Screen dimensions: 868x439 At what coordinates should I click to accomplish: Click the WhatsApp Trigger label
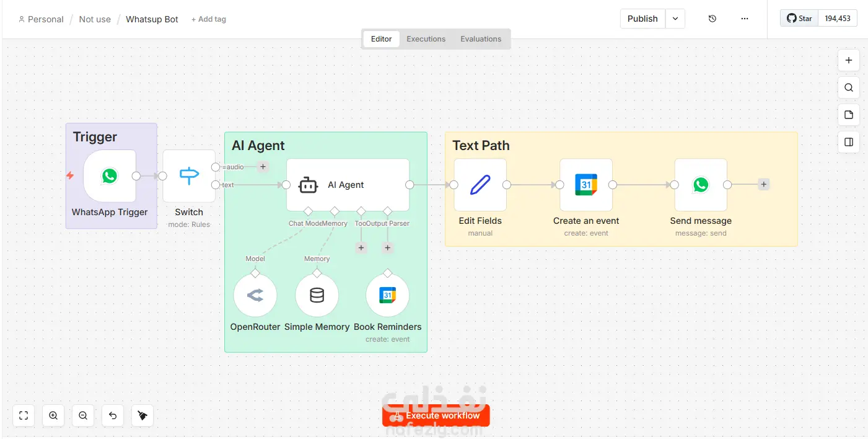pos(110,212)
